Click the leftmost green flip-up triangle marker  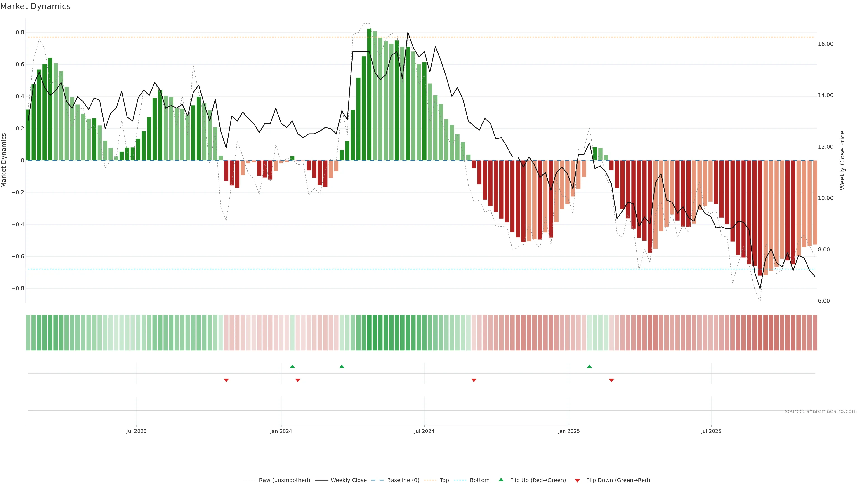(x=292, y=366)
